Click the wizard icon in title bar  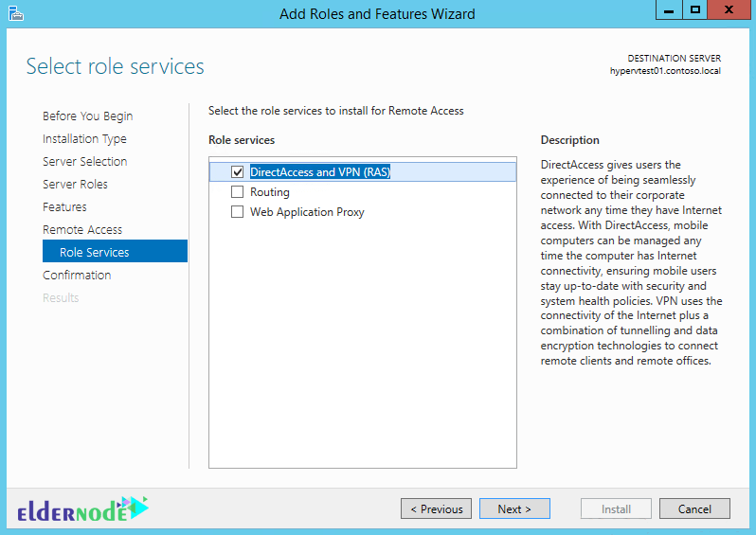pos(16,14)
